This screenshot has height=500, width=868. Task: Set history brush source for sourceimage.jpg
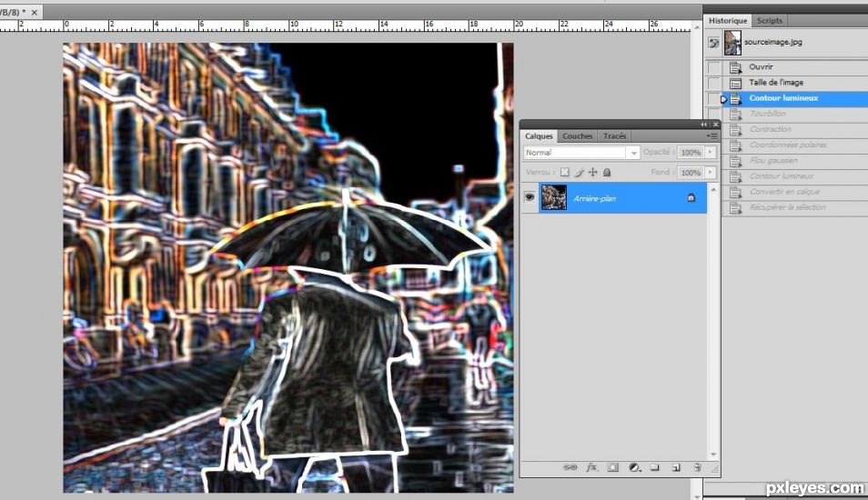click(714, 43)
